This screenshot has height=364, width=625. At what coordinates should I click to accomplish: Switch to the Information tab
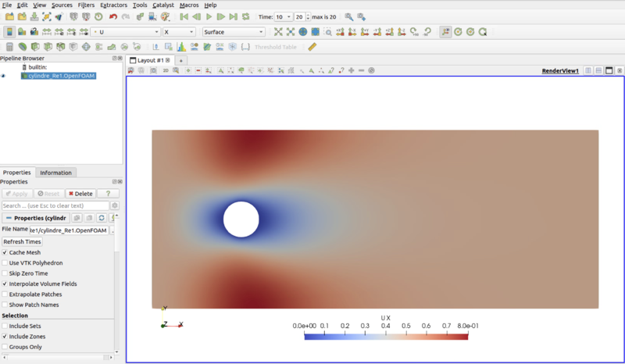tap(55, 173)
